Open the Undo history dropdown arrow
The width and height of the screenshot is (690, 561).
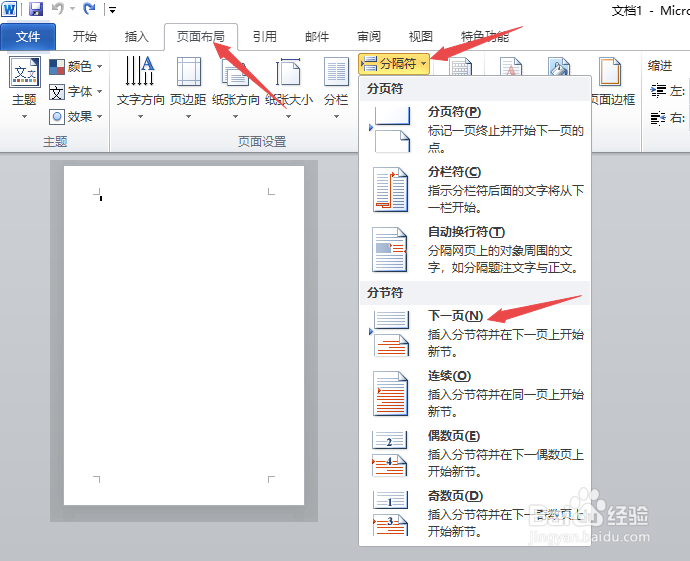(x=72, y=9)
